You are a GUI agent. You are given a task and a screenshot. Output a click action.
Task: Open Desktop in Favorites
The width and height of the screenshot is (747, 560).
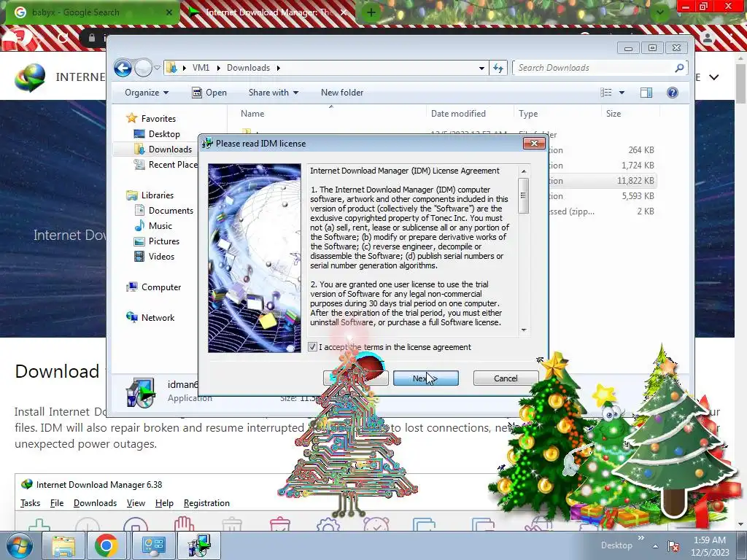158,134
